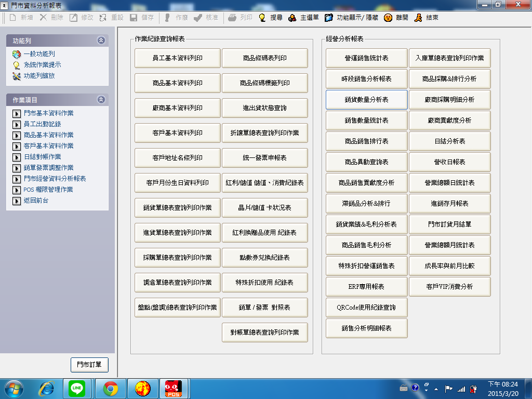Open 員工基本資料列印 report
Screen dimensions: 532x399
pos(177,58)
